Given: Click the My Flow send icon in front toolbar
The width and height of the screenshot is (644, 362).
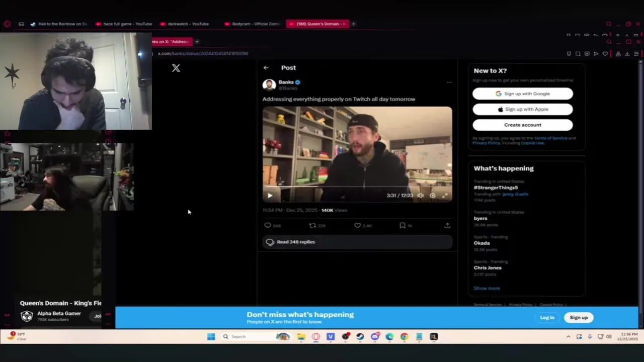Looking at the screenshot, I should 596,54.
